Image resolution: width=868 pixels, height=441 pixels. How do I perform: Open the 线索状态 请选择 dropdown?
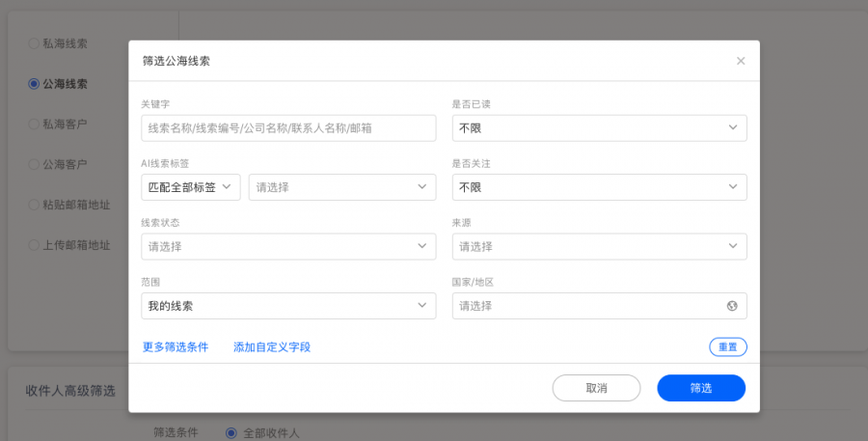point(288,246)
